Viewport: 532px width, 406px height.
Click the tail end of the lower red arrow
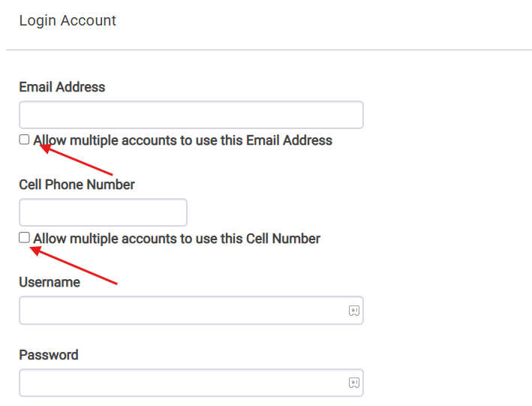(x=117, y=284)
